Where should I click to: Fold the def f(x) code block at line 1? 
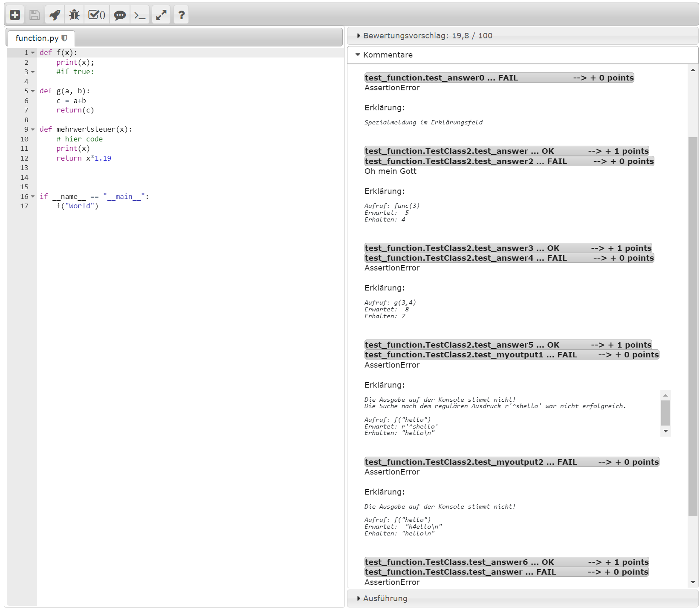(33, 53)
